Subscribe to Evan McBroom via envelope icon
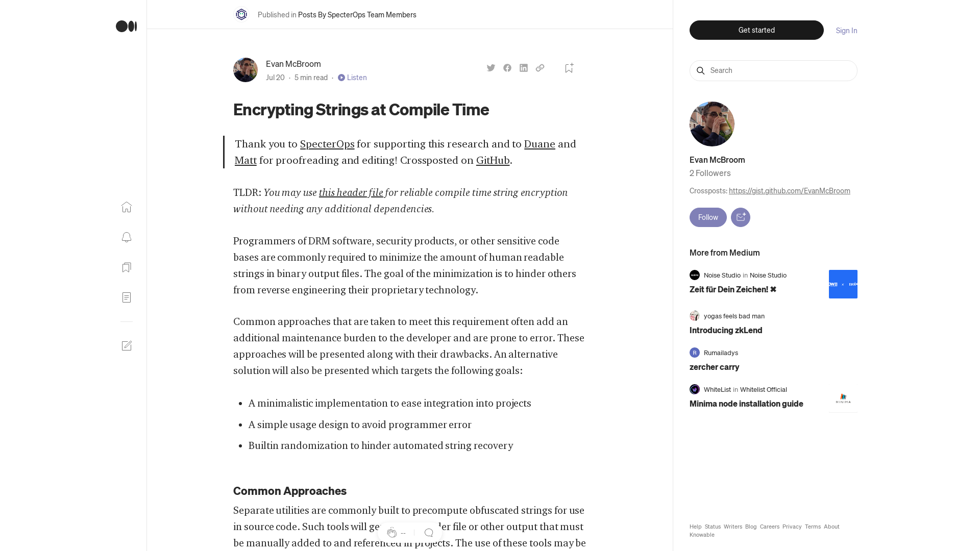The width and height of the screenshot is (980, 551). 740,217
